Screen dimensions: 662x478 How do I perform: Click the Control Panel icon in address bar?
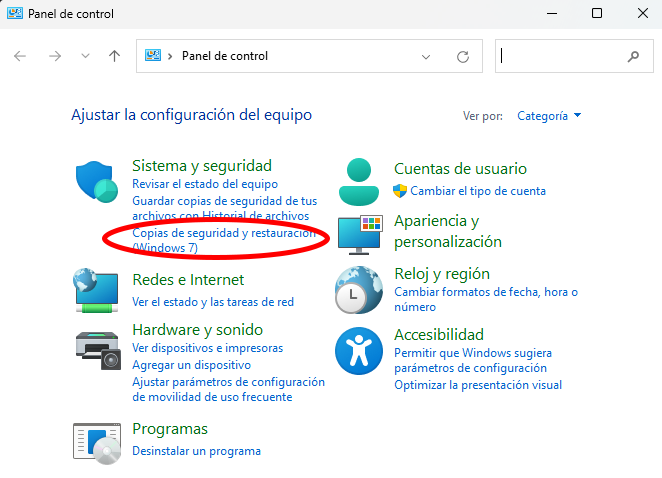[x=153, y=55]
